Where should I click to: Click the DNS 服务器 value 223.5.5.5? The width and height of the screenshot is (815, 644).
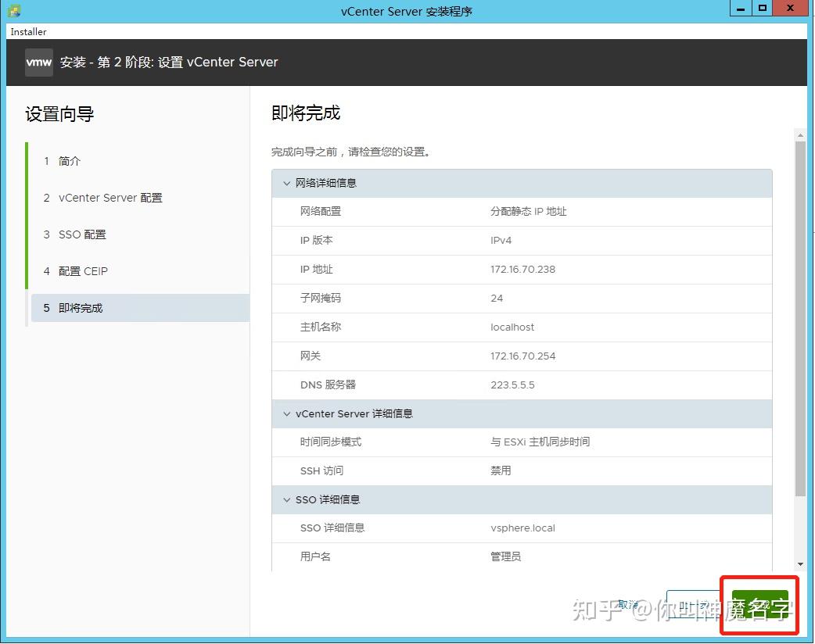coord(512,385)
